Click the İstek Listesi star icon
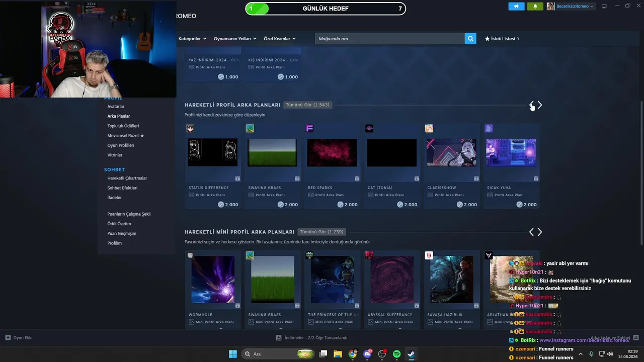 tap(487, 39)
